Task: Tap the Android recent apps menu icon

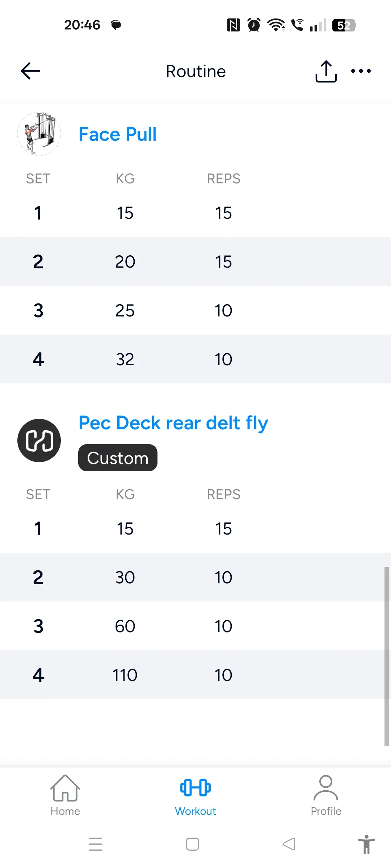Action: pyautogui.click(x=96, y=844)
